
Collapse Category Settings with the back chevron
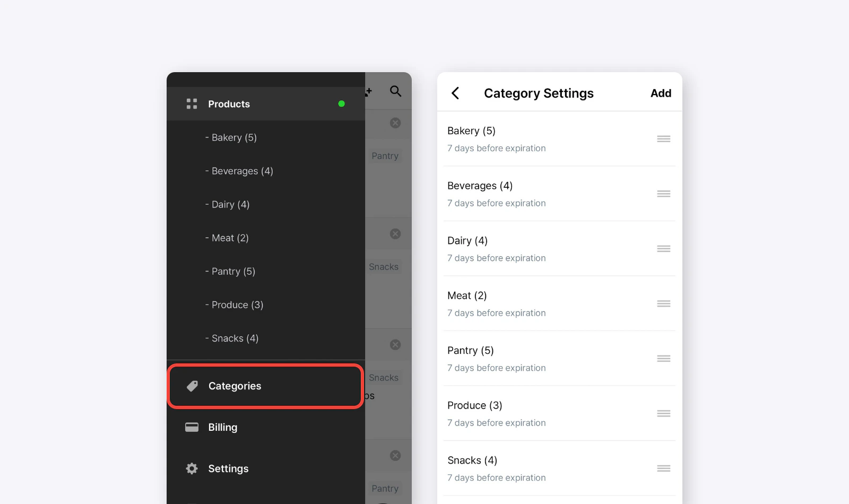[455, 93]
